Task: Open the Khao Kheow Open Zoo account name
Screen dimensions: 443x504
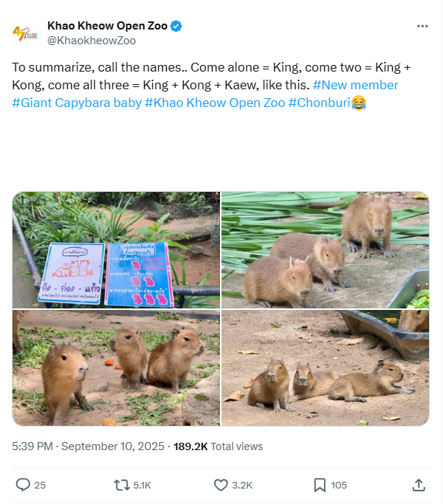Action: (108, 26)
